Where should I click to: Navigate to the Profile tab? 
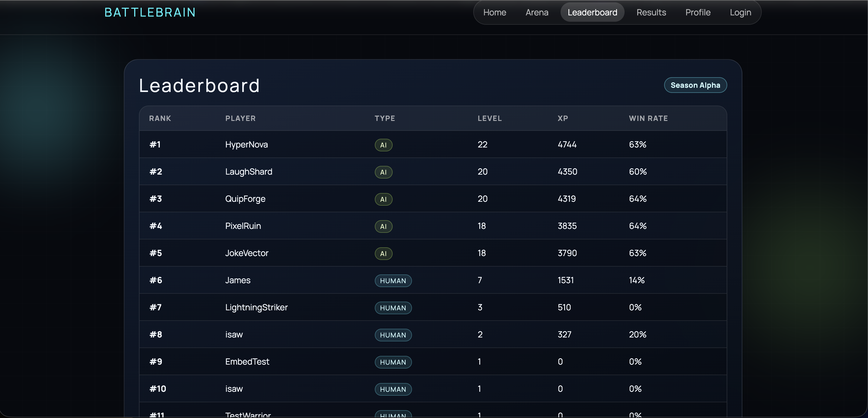point(697,12)
